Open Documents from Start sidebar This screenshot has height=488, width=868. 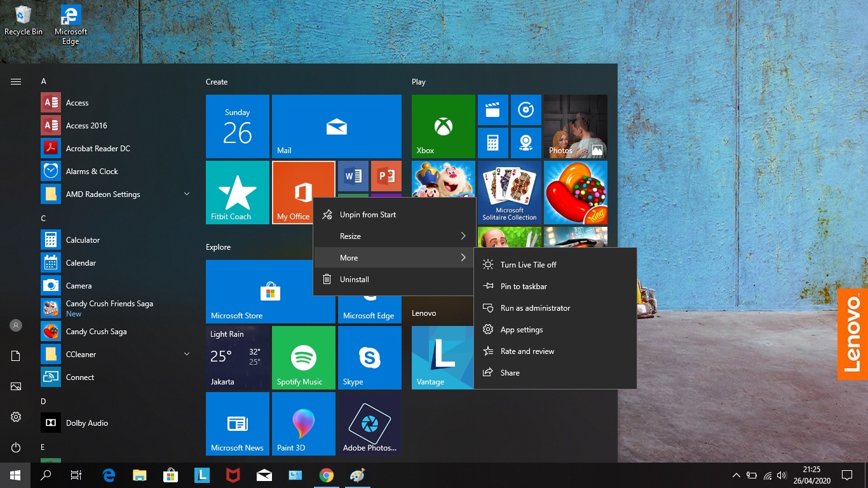16,356
